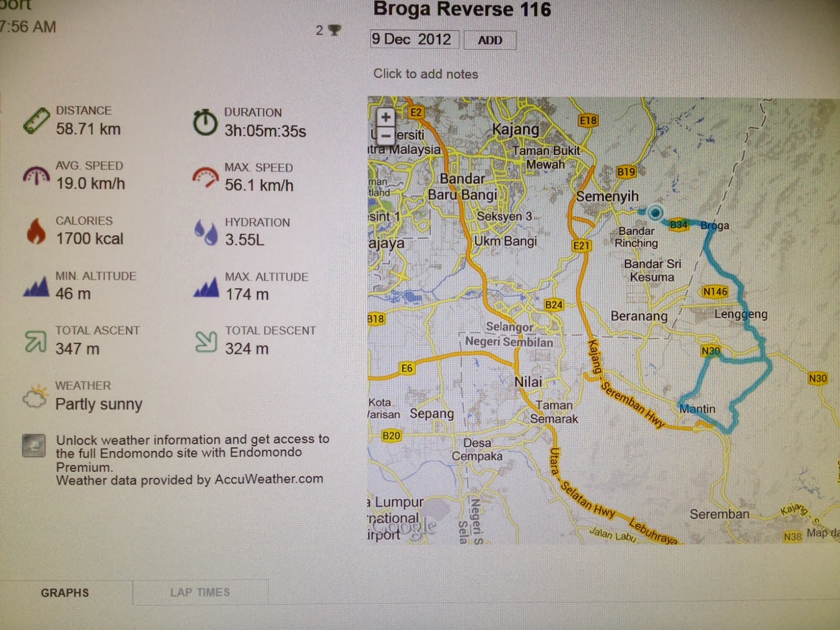Click the 1700 kcal calories value
This screenshot has height=630, width=840.
pyautogui.click(x=89, y=239)
